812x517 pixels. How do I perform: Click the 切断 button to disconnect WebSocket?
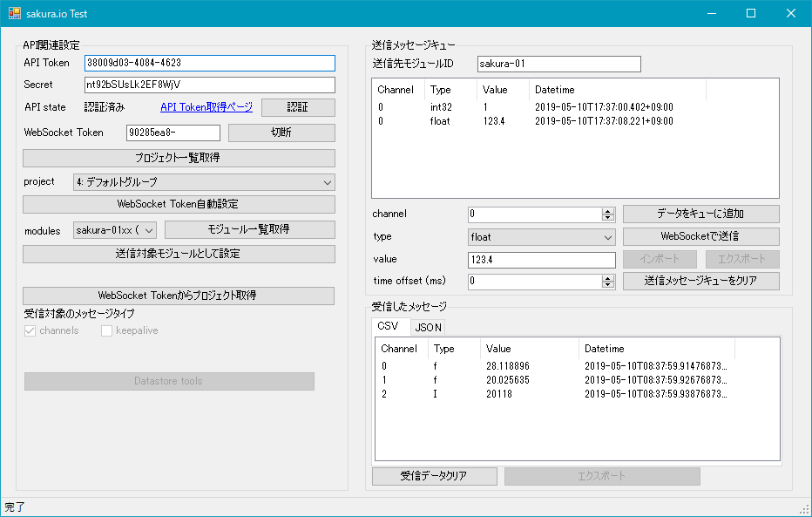click(x=281, y=132)
